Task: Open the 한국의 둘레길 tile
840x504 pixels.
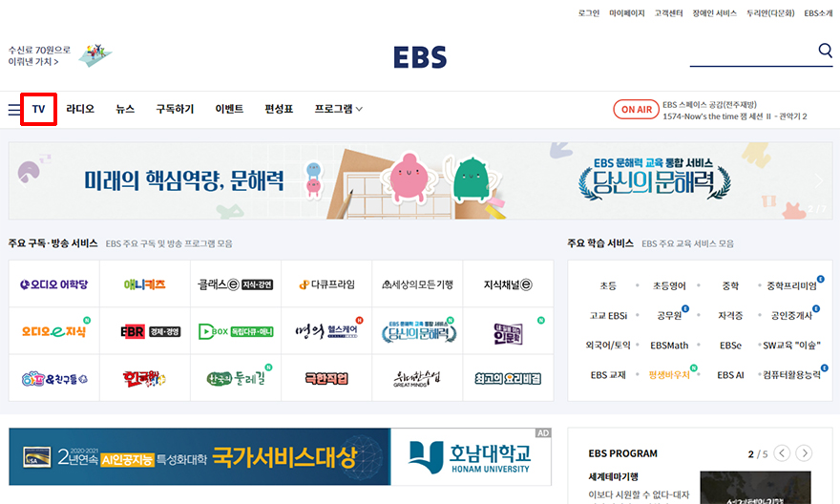Action: (x=236, y=378)
